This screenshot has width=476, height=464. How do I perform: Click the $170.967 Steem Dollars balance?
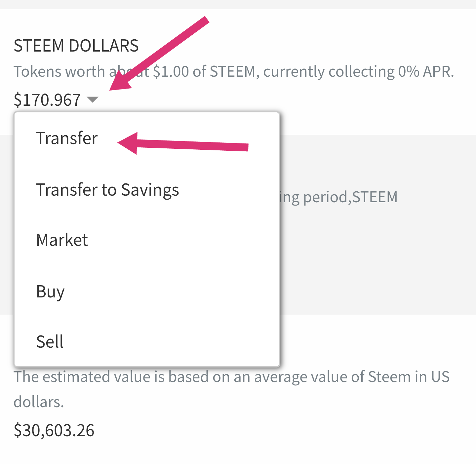coord(47,100)
